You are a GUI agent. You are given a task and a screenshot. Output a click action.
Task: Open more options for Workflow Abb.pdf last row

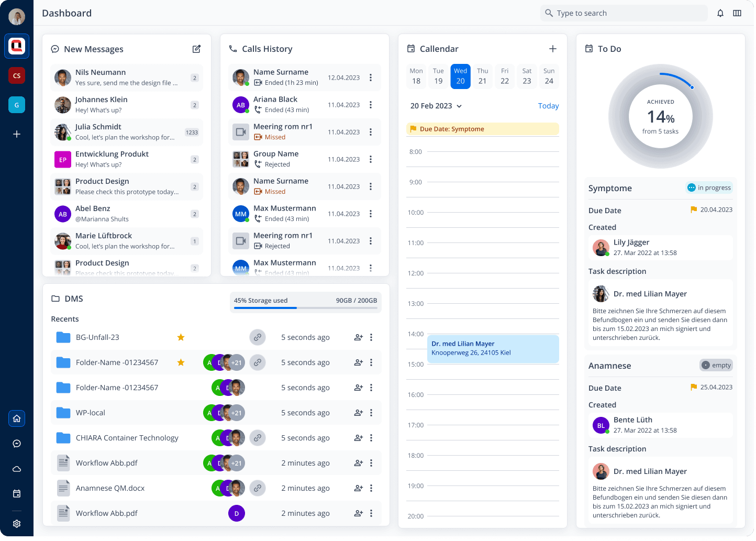click(x=371, y=513)
